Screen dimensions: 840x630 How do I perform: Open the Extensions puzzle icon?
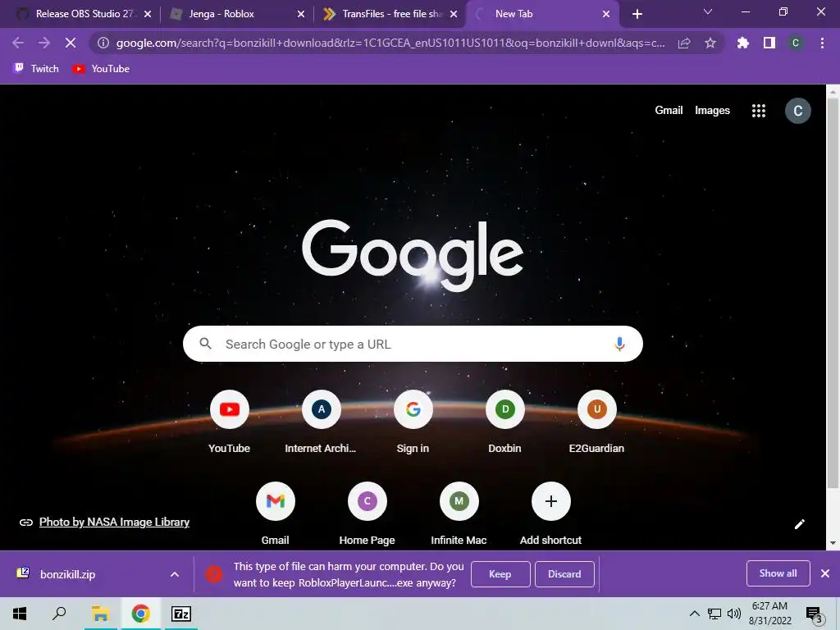point(743,43)
